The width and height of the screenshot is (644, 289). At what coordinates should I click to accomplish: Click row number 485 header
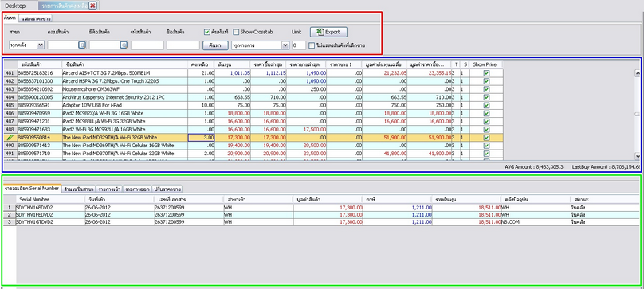coord(10,105)
